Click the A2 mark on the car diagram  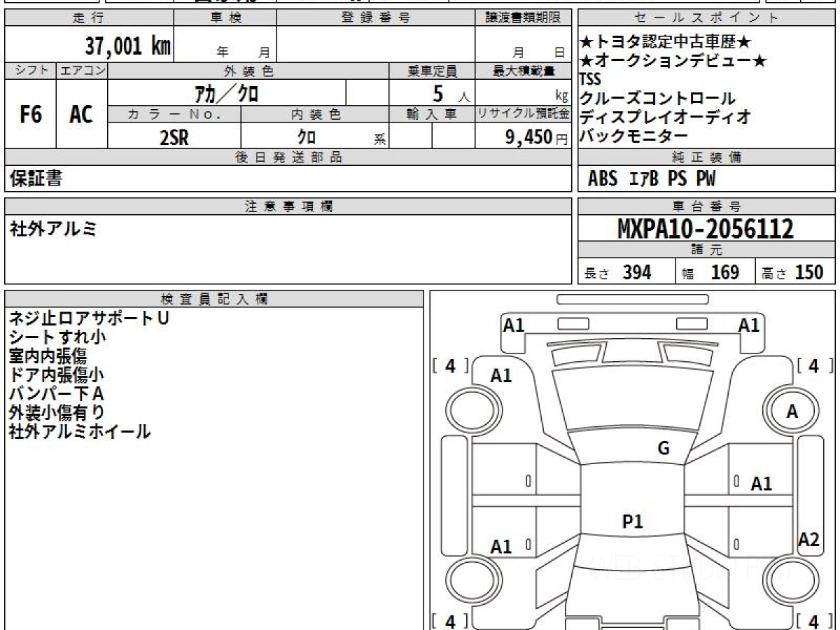click(808, 539)
